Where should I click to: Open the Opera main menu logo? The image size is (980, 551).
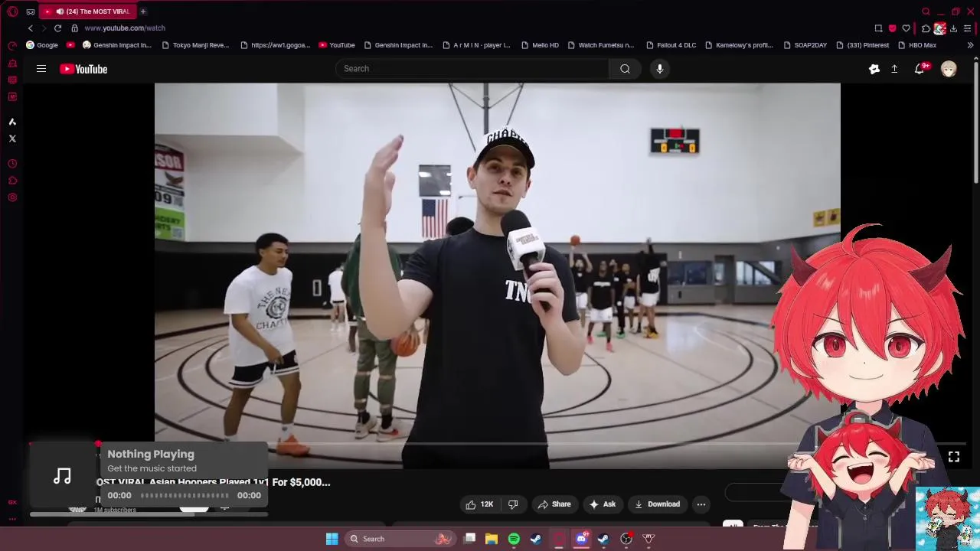[12, 11]
